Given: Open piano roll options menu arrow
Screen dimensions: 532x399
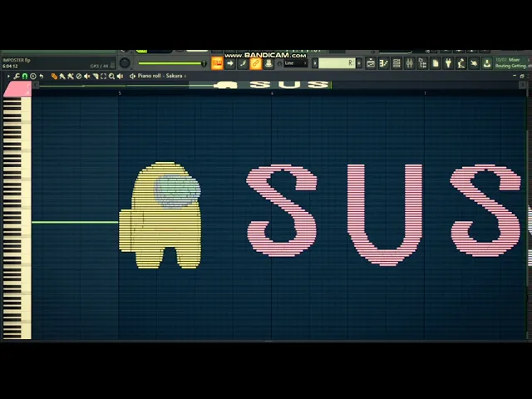Looking at the screenshot, I should pyautogui.click(x=8, y=76).
